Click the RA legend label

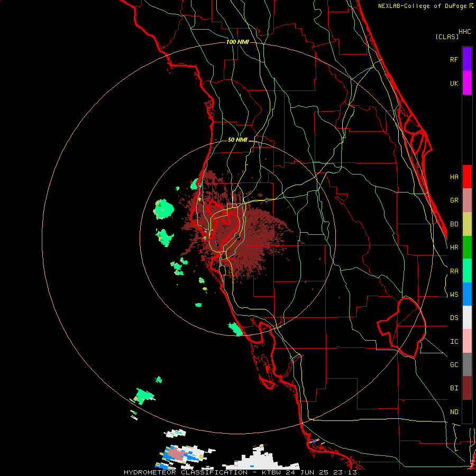click(x=454, y=271)
